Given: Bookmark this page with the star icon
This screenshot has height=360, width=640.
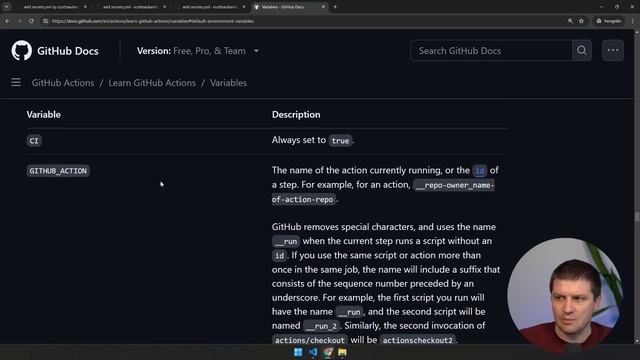Looking at the screenshot, I should click(x=581, y=21).
